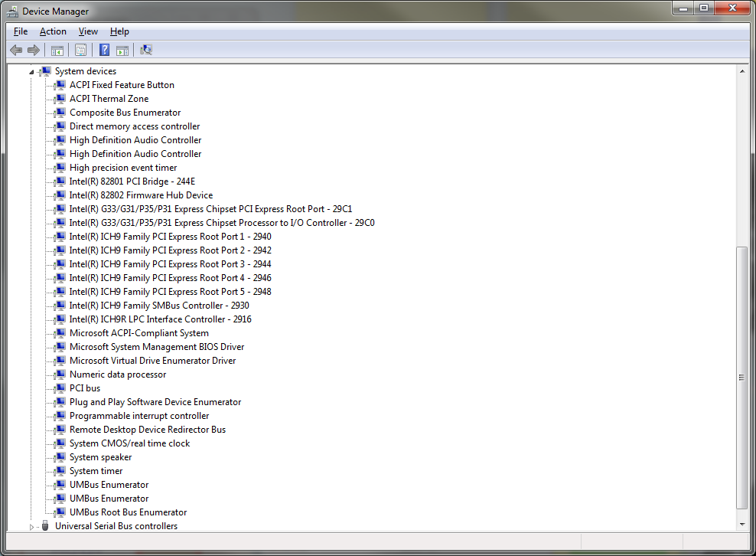756x556 pixels.
Task: Click the Universal Serial Bus controllers icon
Action: tap(45, 525)
